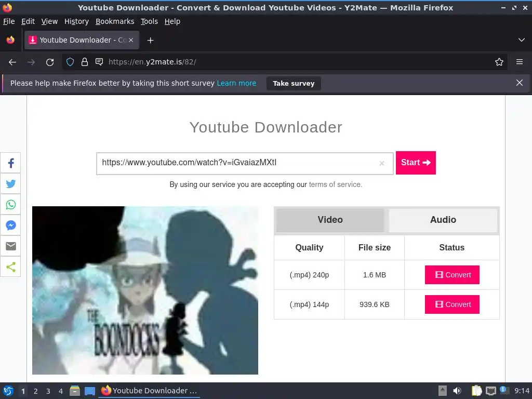Switch to the Audio tab
532x399 pixels.
[x=443, y=220]
